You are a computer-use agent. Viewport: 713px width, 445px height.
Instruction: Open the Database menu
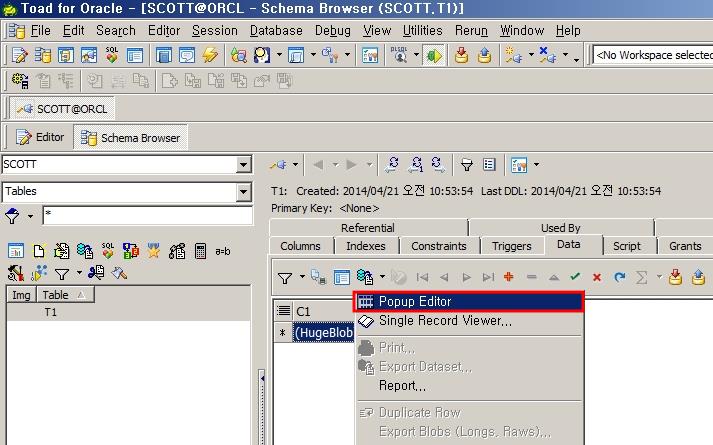(276, 30)
